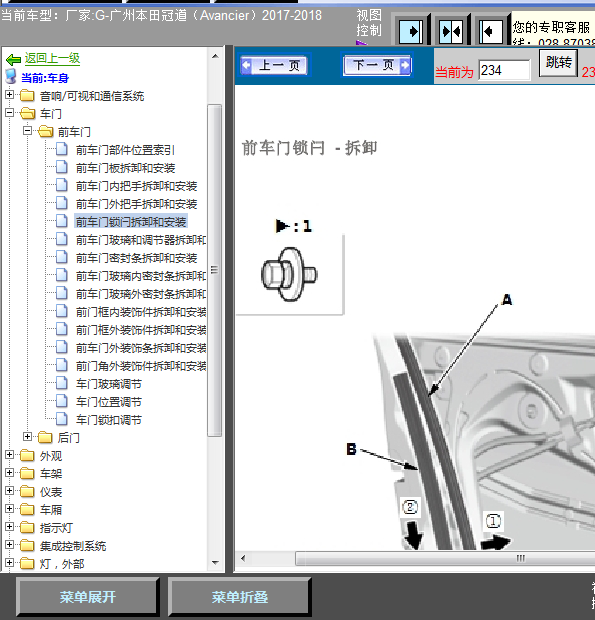
Task: Expand the 车架 folder
Action: pyautogui.click(x=9, y=473)
